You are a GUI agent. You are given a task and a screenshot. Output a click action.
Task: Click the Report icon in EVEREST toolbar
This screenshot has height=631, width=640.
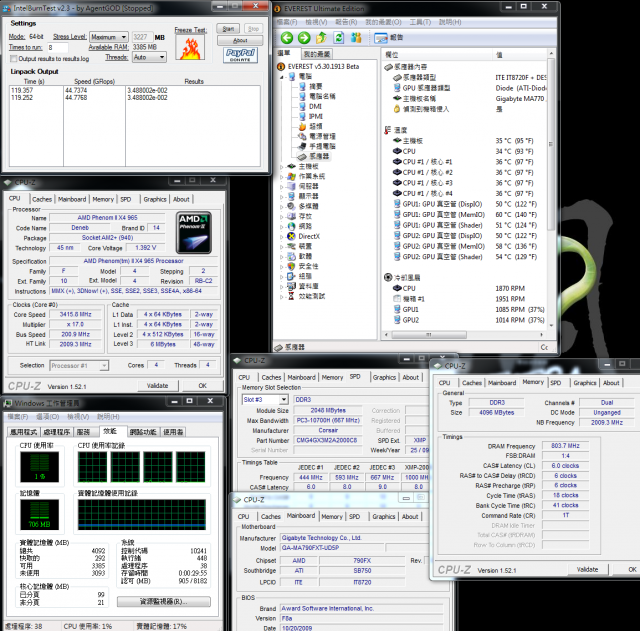pos(380,38)
